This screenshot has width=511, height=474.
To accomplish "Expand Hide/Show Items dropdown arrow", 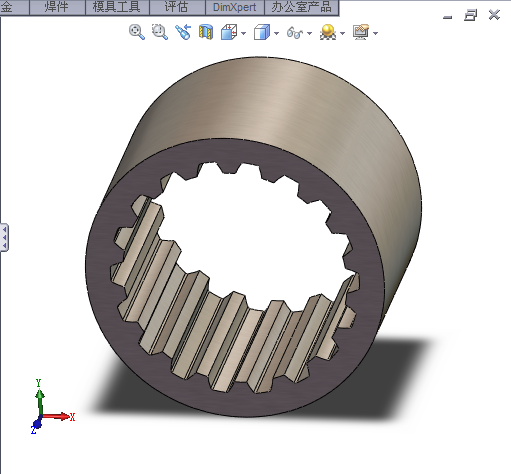I will [309, 33].
